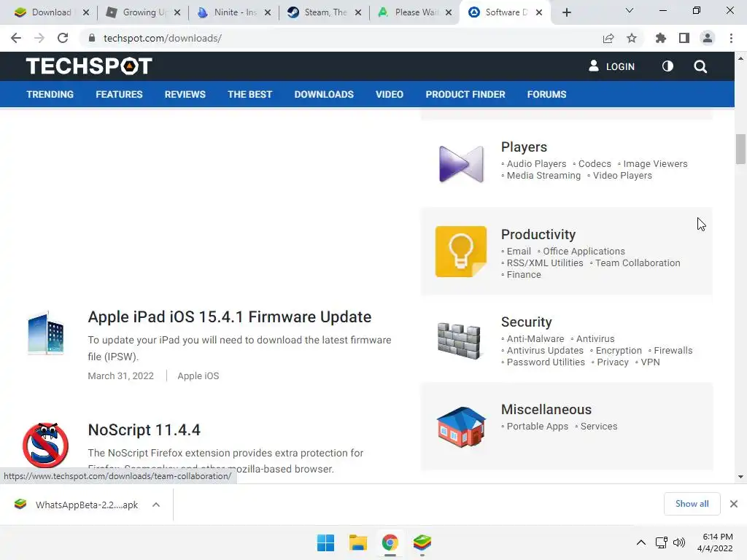Switch to the Please Wait tab
747x560 pixels.
[414, 12]
